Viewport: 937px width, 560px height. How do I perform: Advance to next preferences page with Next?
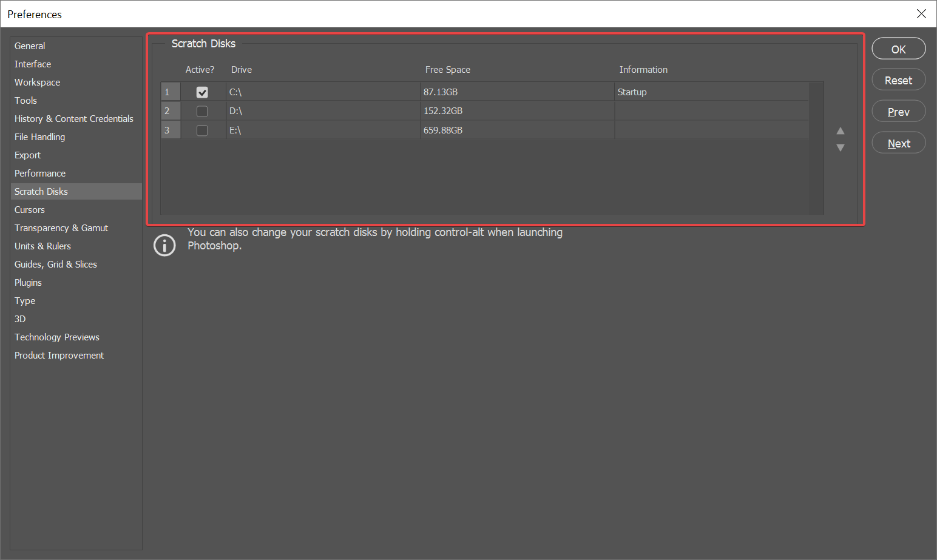[898, 143]
